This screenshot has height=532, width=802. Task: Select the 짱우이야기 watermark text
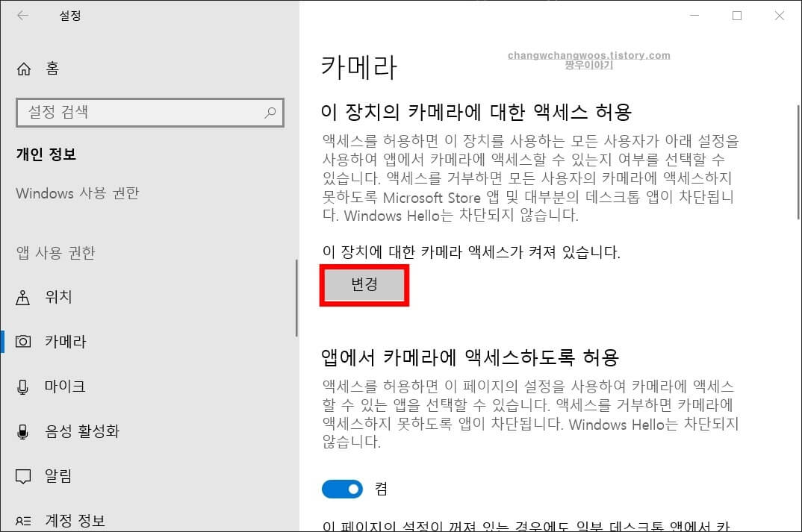point(588,66)
